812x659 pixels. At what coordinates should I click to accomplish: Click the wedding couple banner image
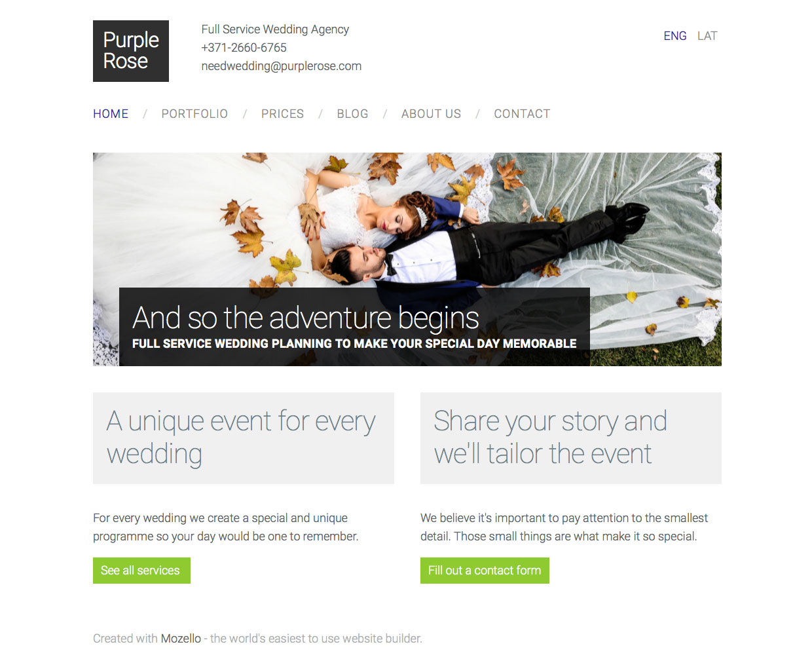coord(407,220)
